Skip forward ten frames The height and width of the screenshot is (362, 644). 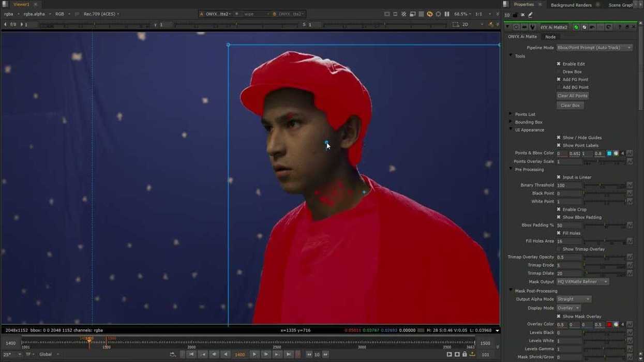click(325, 354)
